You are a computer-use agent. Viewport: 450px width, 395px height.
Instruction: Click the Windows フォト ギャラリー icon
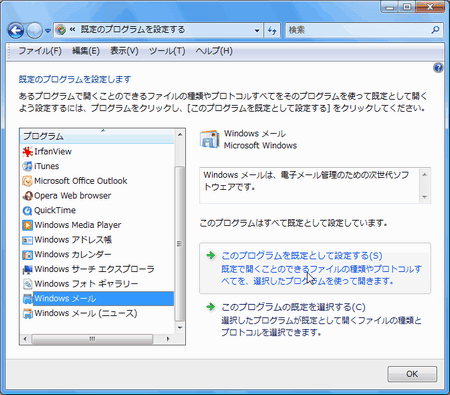click(x=27, y=284)
